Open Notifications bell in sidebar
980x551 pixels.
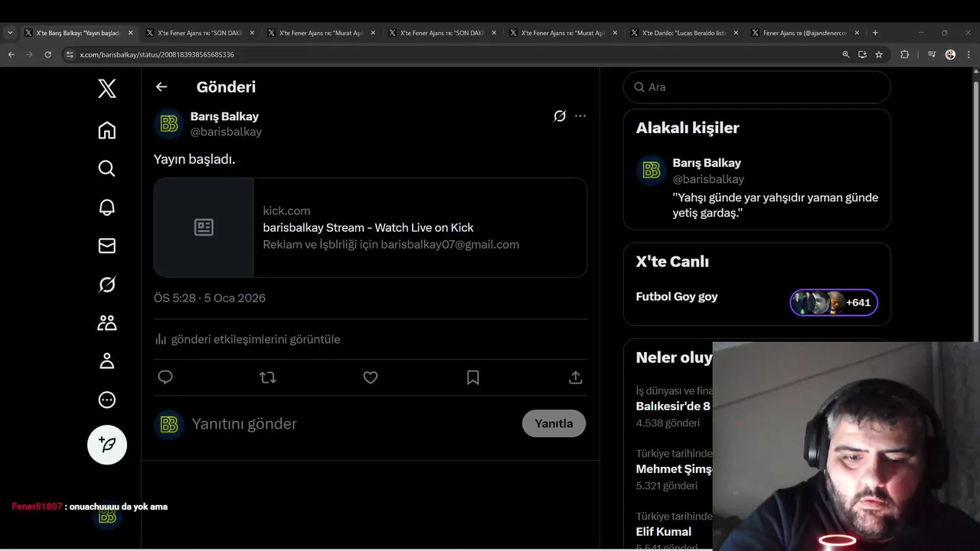point(107,207)
